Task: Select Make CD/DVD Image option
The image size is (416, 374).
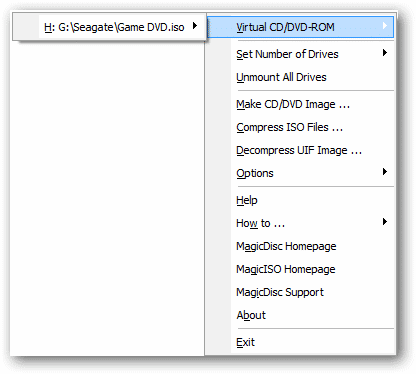Action: pos(300,104)
